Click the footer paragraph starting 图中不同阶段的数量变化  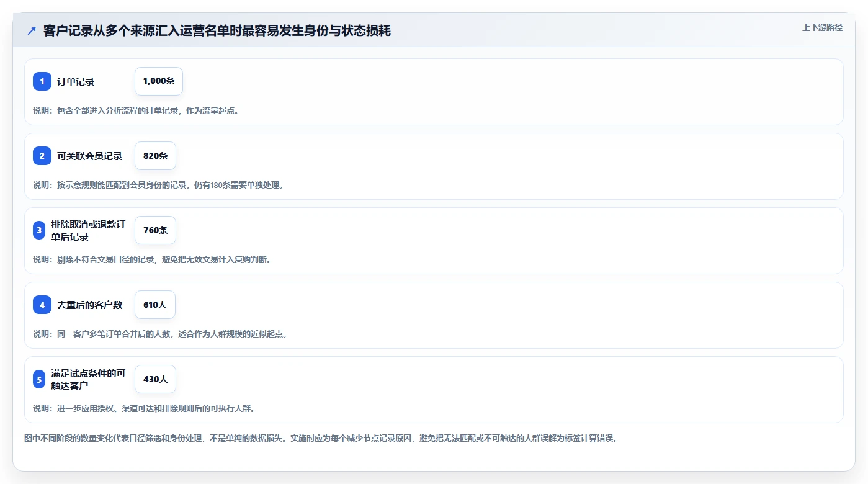tap(321, 438)
